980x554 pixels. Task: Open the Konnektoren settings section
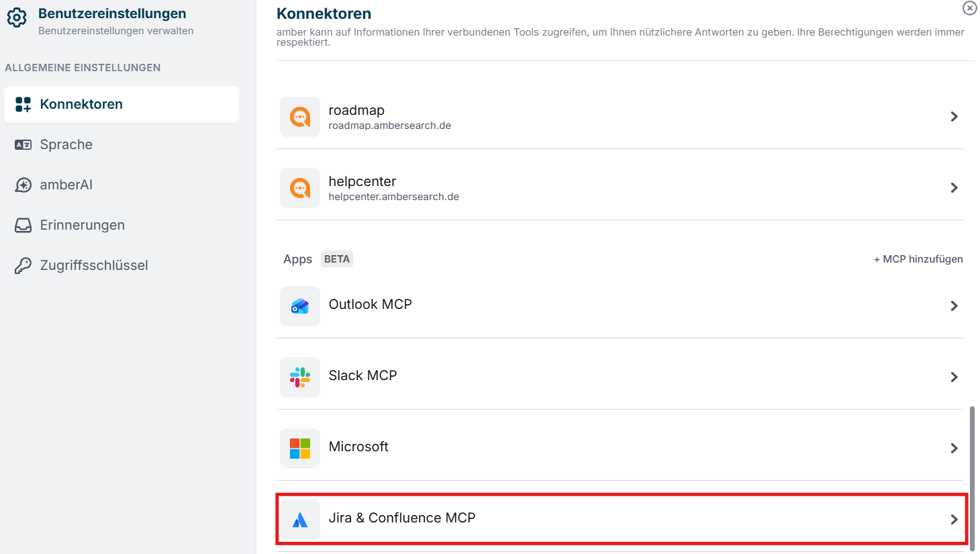(x=121, y=104)
